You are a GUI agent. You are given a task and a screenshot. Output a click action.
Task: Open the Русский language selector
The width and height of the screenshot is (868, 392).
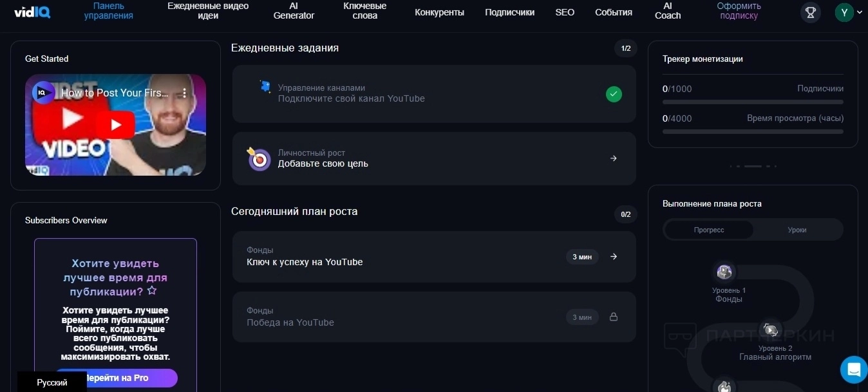tap(52, 382)
